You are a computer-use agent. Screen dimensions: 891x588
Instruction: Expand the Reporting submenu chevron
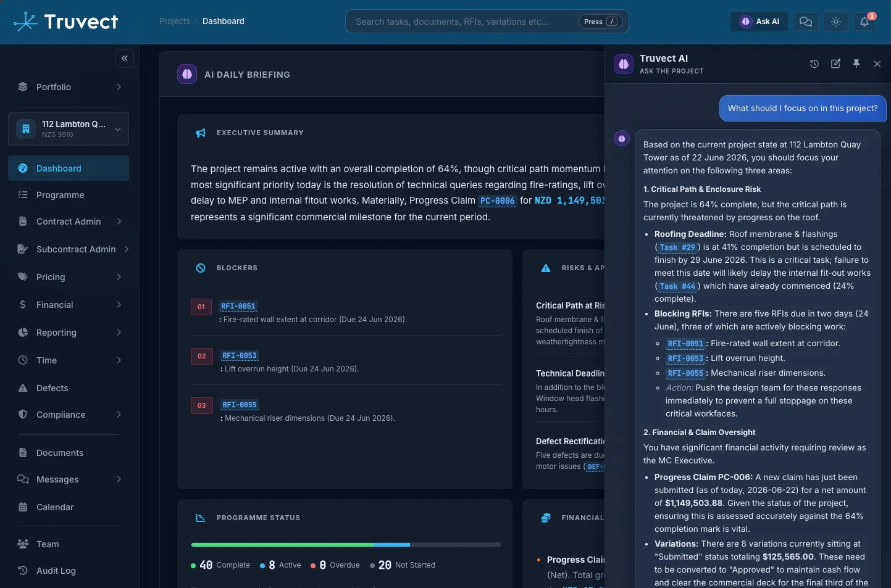click(119, 333)
